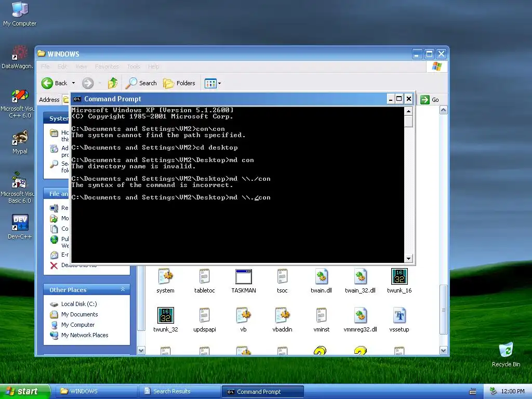Viewport: 532px width, 399px height.
Task: Select the tabletoc file
Action: (204, 281)
